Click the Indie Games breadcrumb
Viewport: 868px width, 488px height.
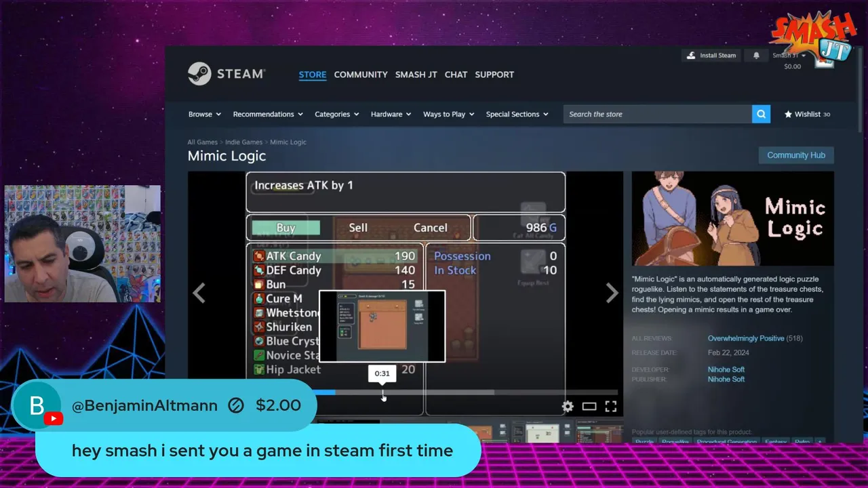(x=243, y=142)
